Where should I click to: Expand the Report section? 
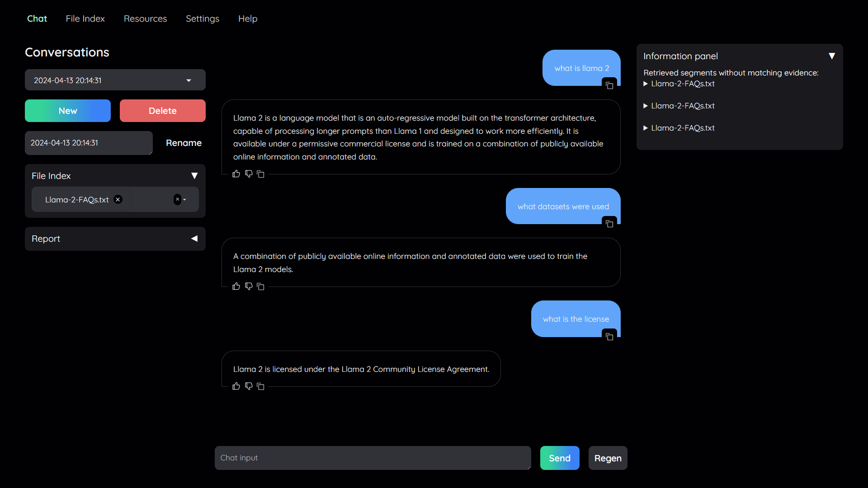(x=194, y=239)
